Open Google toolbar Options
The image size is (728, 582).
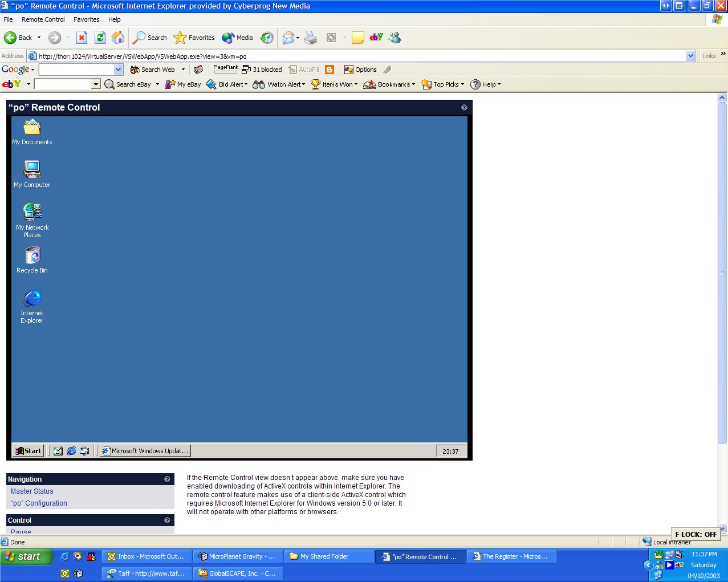(x=360, y=70)
